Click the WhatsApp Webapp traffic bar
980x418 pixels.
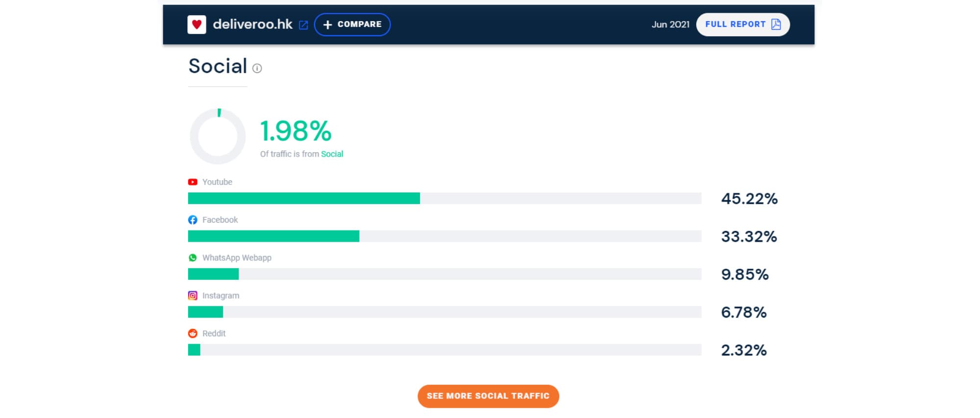pyautogui.click(x=444, y=274)
